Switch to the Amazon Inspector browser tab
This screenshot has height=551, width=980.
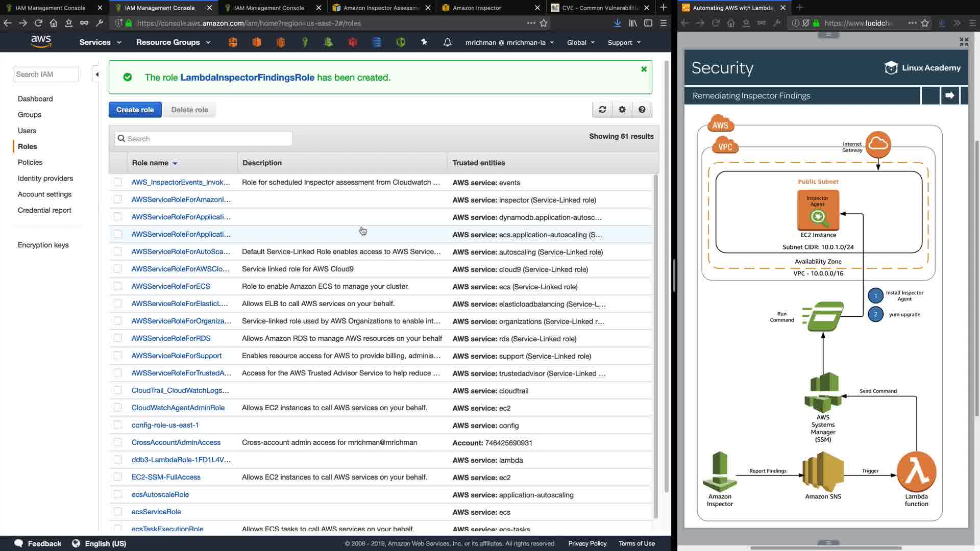pyautogui.click(x=477, y=8)
